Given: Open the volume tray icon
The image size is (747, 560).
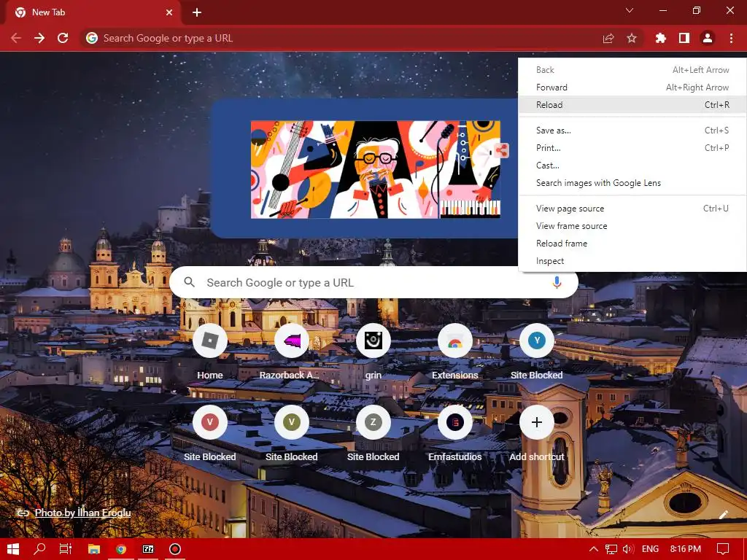Looking at the screenshot, I should coord(628,549).
